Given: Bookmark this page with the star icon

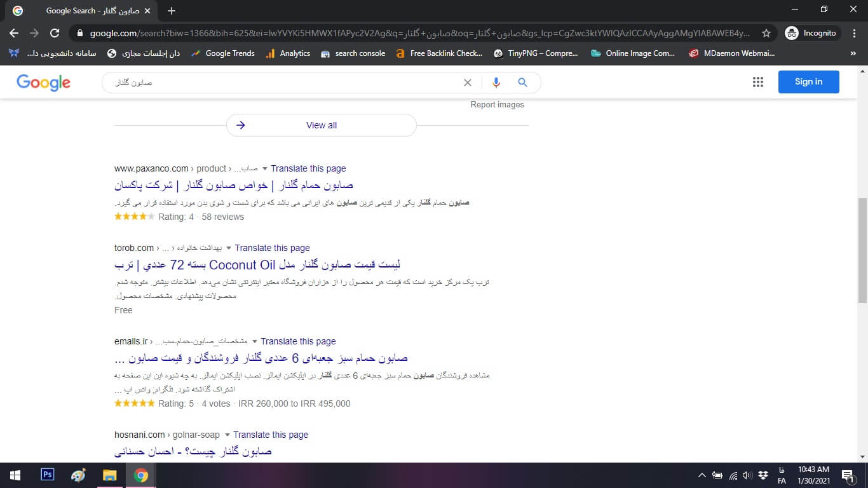Looking at the screenshot, I should (x=766, y=33).
